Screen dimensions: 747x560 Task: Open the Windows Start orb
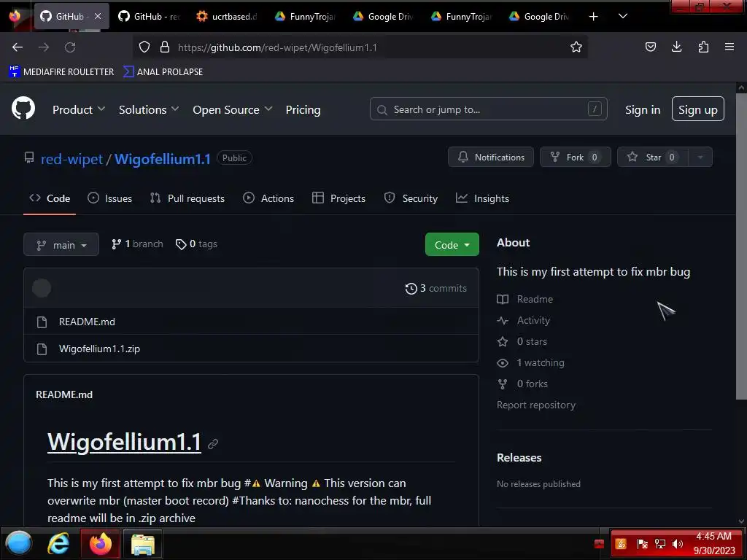pos(18,543)
